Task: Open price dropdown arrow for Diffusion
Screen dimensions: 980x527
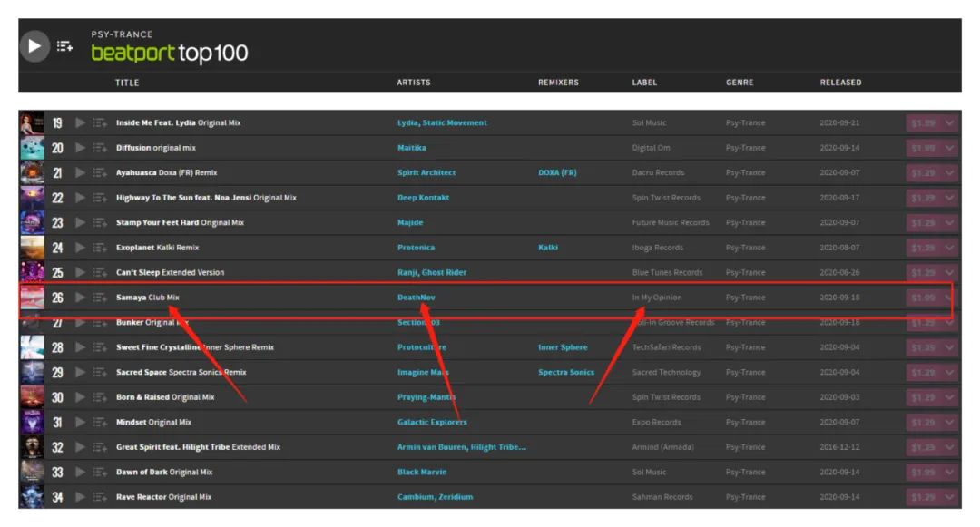Action: pos(949,148)
